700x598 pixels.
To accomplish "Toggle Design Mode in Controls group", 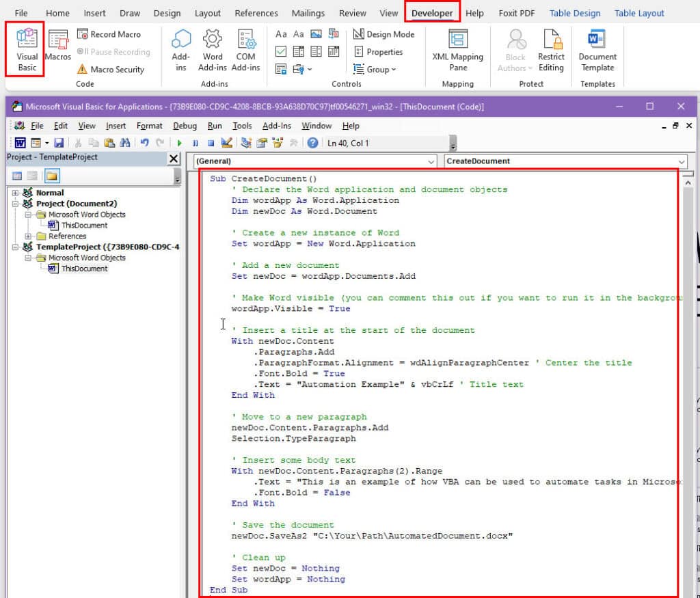I will pyautogui.click(x=384, y=34).
